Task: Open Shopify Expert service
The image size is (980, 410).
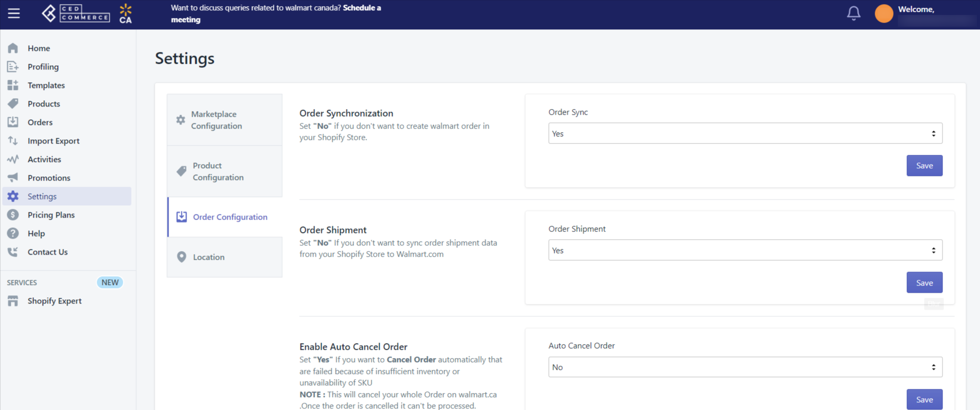Action: click(x=54, y=301)
